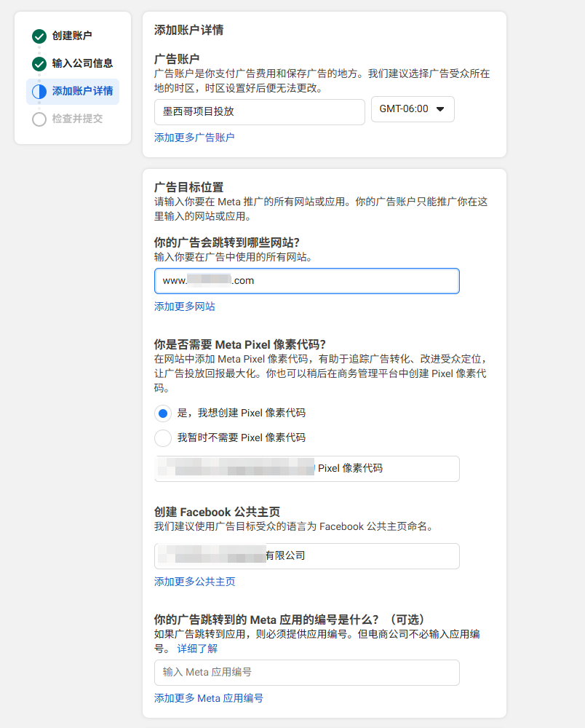Click the empty circle icon beside 检查并提交
The image size is (585, 728).
39,119
